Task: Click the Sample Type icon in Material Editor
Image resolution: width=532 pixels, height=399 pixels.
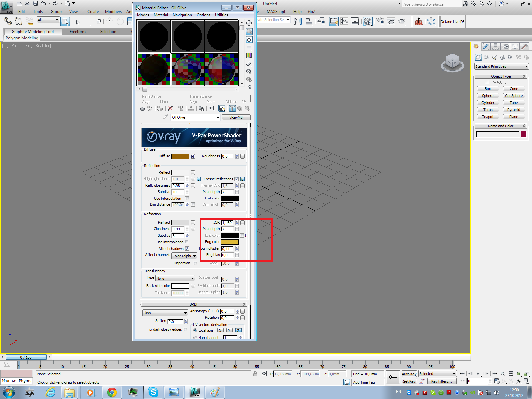Action: coord(249,23)
